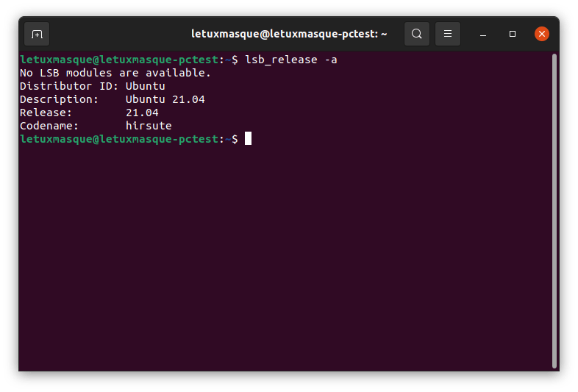
Task: Click the green prompt on the last line
Action: 119,139
